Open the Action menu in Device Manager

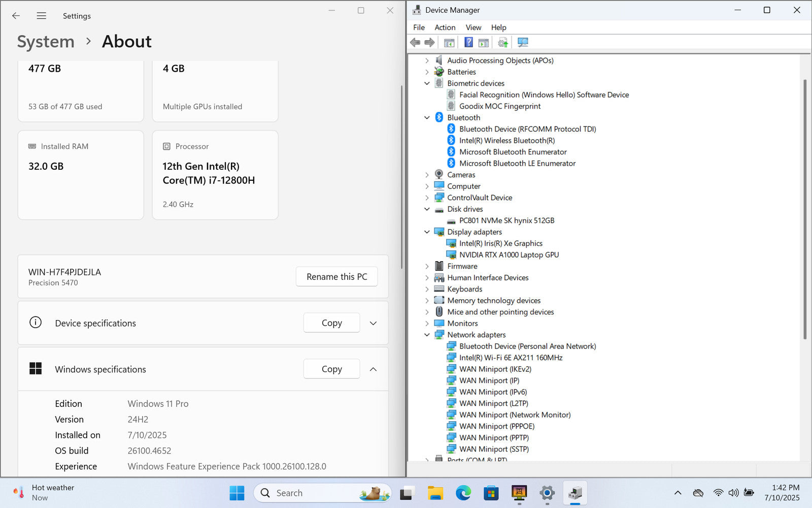click(445, 27)
